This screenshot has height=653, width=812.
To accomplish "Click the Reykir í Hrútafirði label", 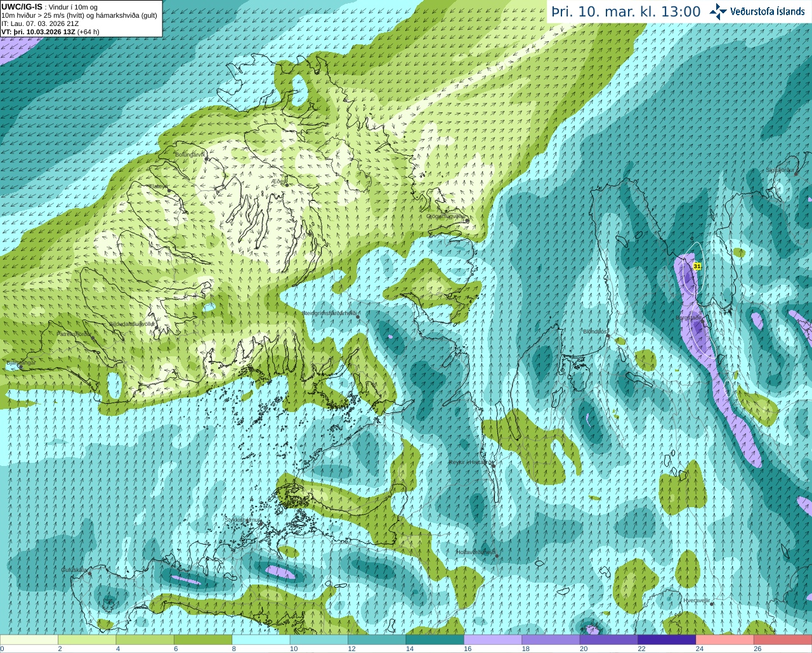I will (x=471, y=462).
